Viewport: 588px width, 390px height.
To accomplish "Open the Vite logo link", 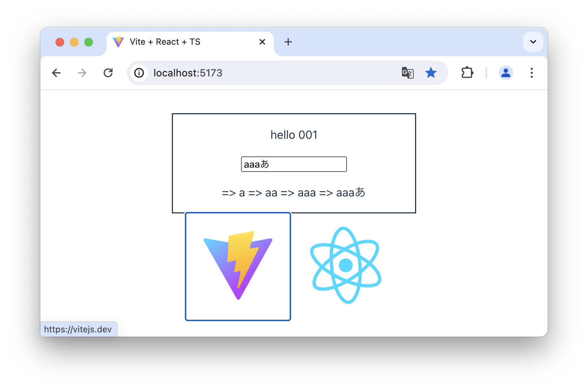I will [238, 266].
